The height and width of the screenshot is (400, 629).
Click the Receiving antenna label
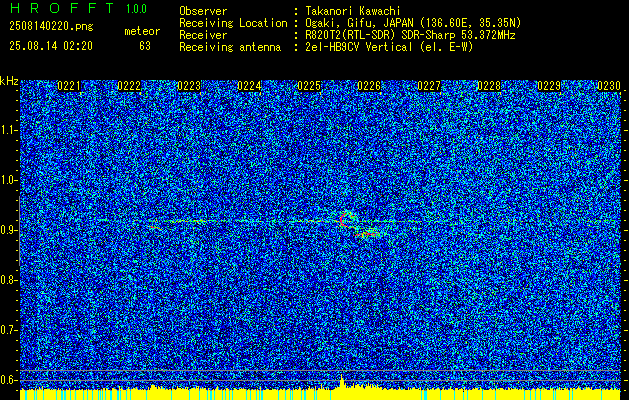(x=230, y=47)
